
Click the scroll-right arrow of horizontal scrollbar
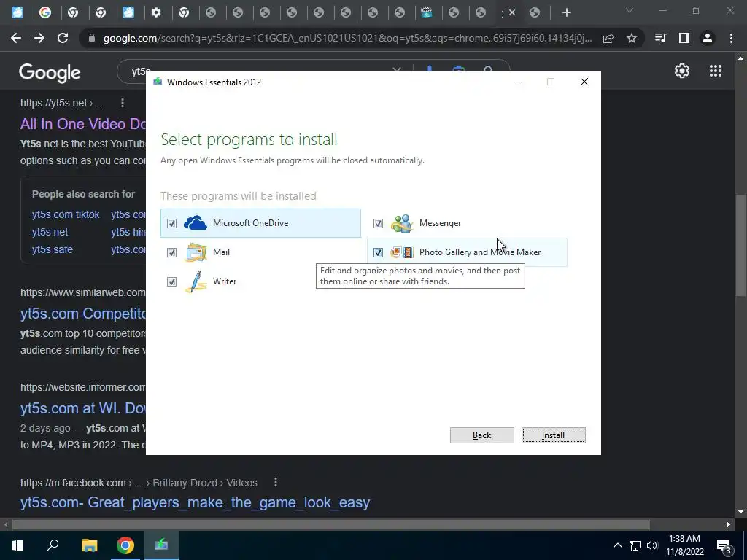click(729, 525)
